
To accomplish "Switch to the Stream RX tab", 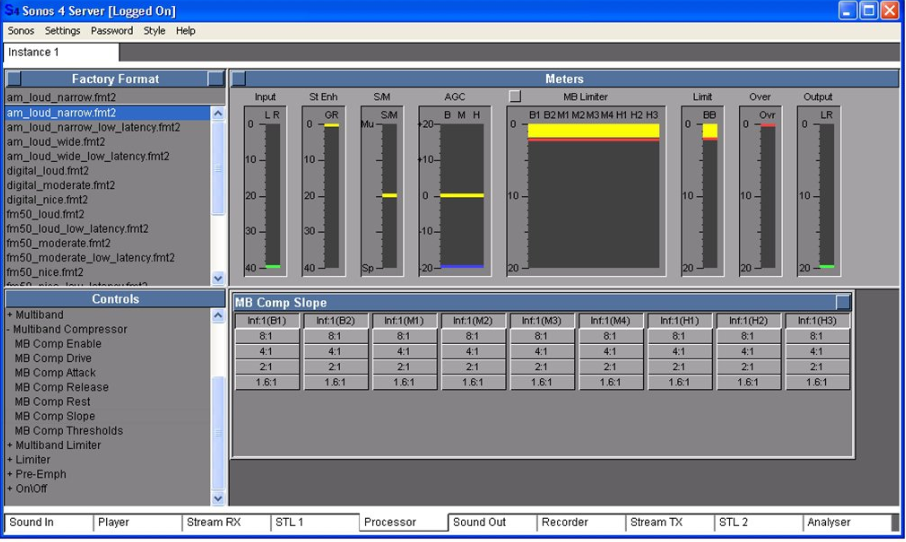I will 226,522.
